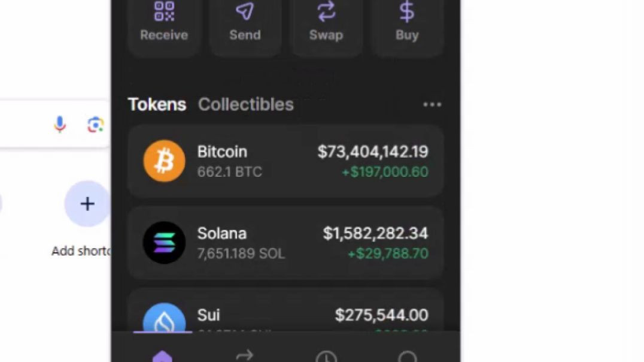Select the transfer arrow icon in bottom navigation

tap(244, 356)
